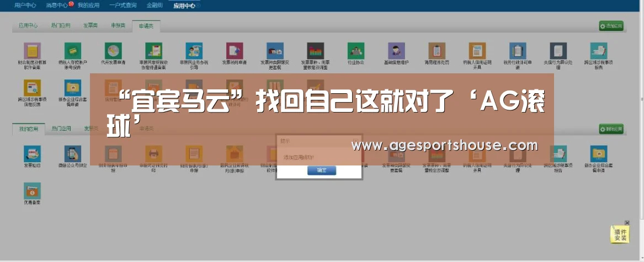Open 非居民享受税收协定待遇备案 app icon
This screenshot has width=644, height=262.
coord(153,51)
